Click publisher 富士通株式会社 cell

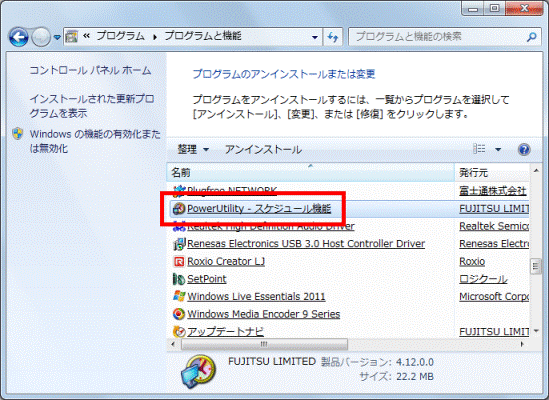point(493,191)
